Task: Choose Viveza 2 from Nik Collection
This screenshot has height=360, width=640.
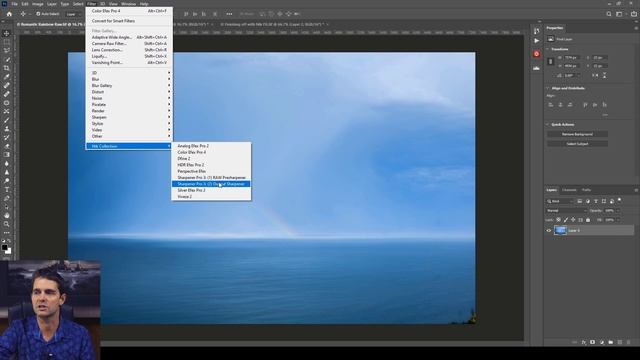Action: point(211,197)
